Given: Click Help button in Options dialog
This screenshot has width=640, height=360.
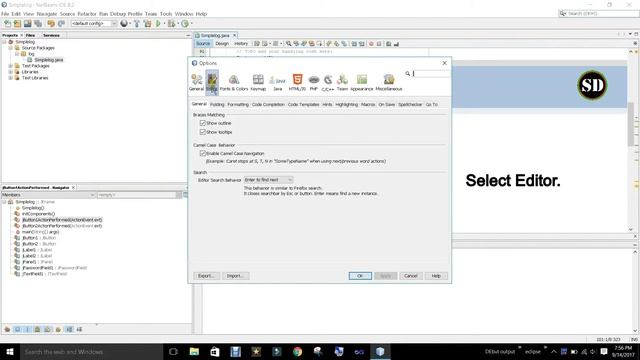Looking at the screenshot, I should (x=436, y=276).
